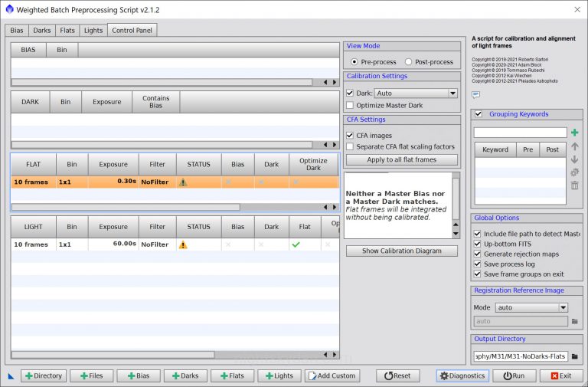Viewport: 588px width, 387px height.
Task: Click the move keyword up arrow
Action: pyautogui.click(x=574, y=146)
